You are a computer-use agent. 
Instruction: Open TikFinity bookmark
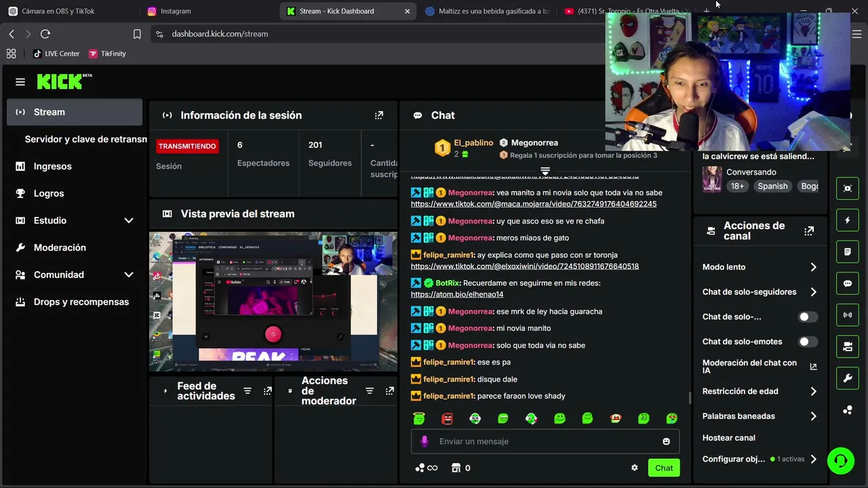click(x=107, y=54)
